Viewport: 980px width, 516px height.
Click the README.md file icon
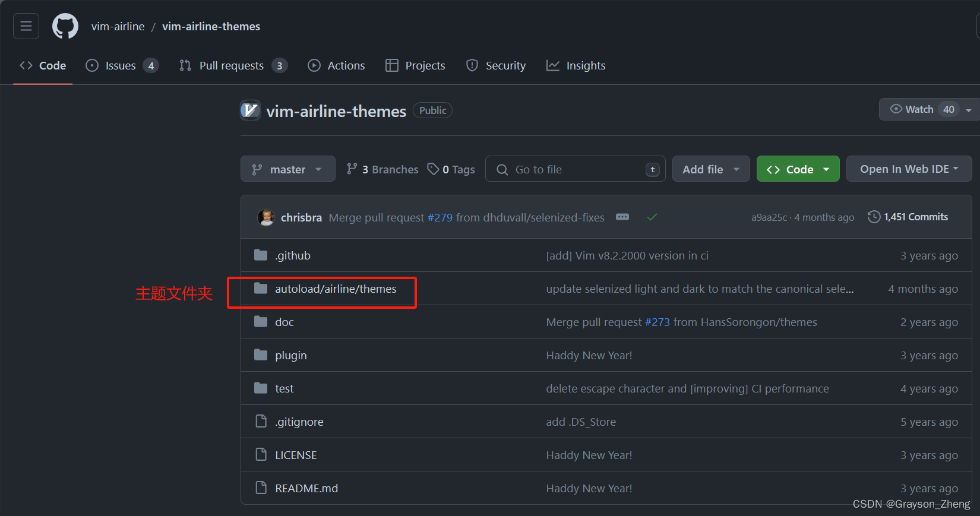tap(261, 488)
